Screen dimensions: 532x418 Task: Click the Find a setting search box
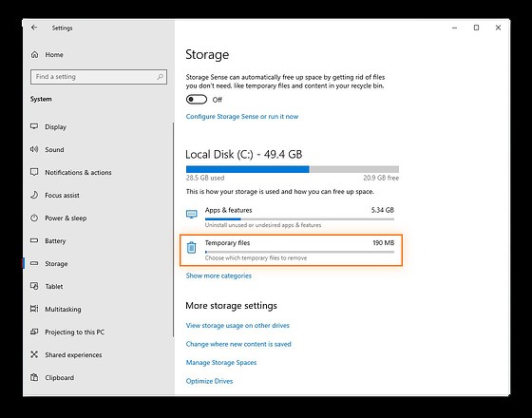(x=99, y=77)
